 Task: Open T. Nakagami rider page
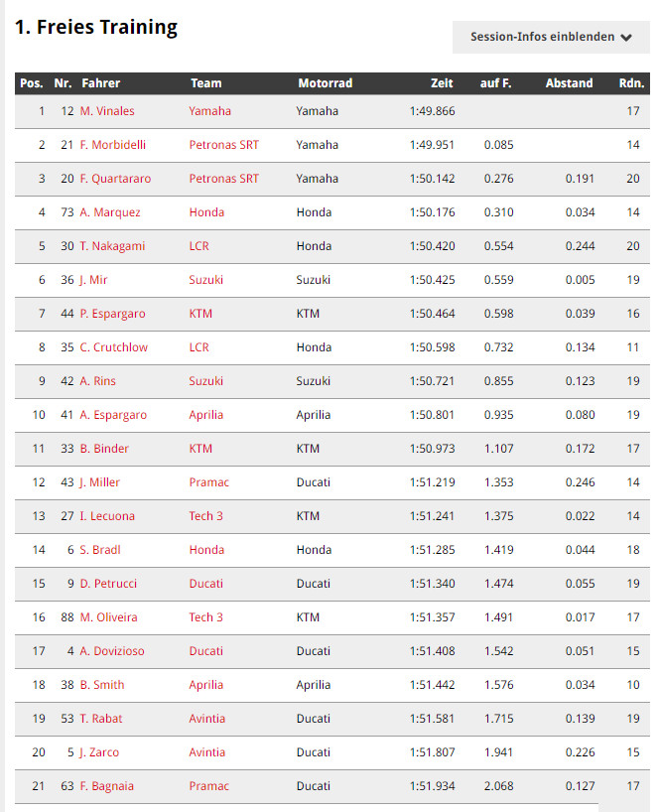tap(112, 246)
